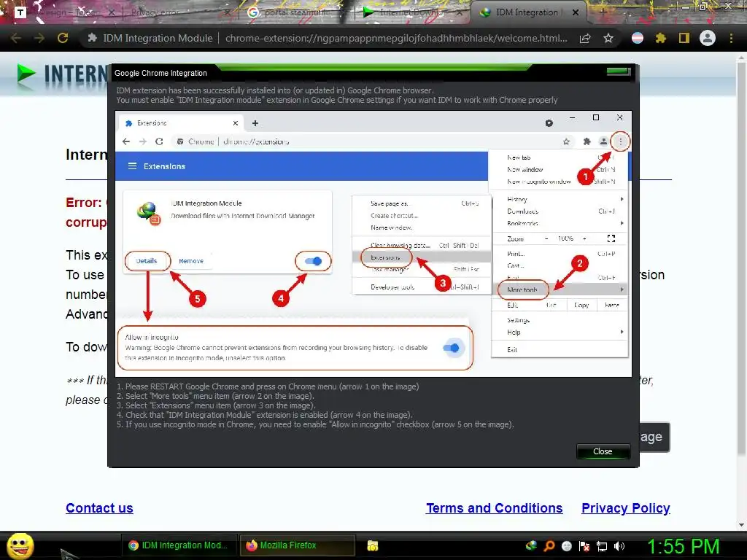Open the browser side panel

point(684,38)
